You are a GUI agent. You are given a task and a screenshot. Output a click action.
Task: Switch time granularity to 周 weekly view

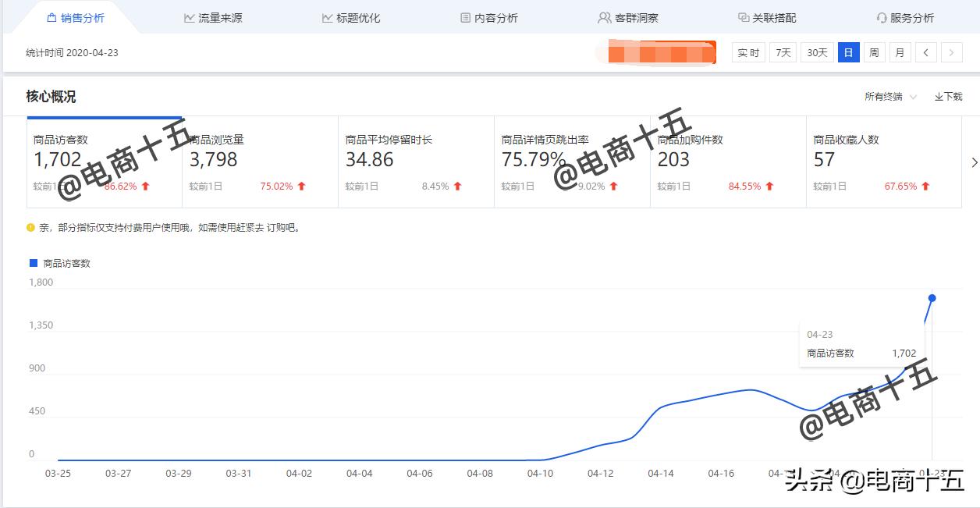click(873, 52)
